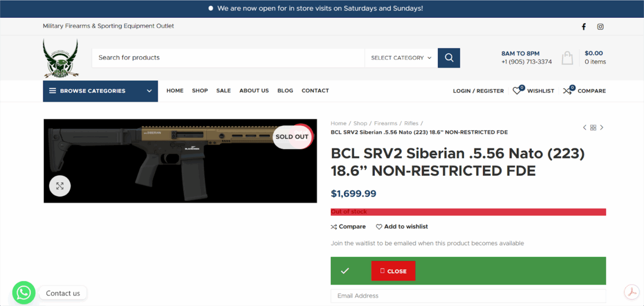Open the Shop menu item

200,91
